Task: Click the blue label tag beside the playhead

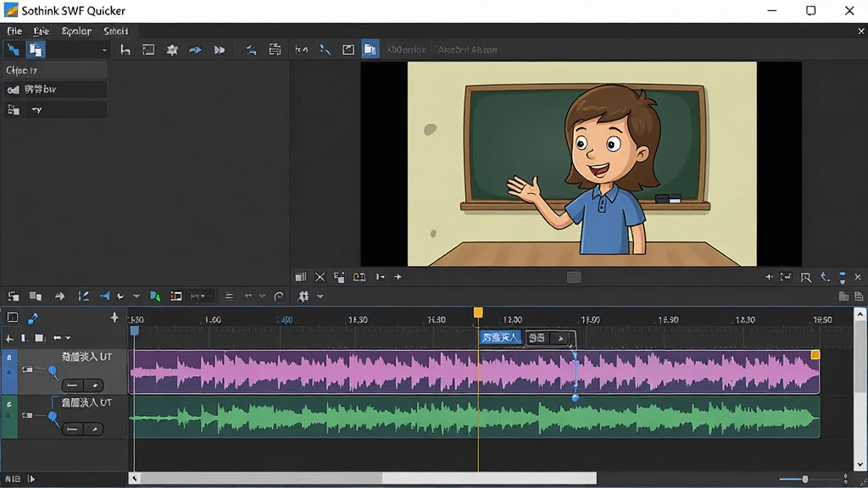Action: 500,337
